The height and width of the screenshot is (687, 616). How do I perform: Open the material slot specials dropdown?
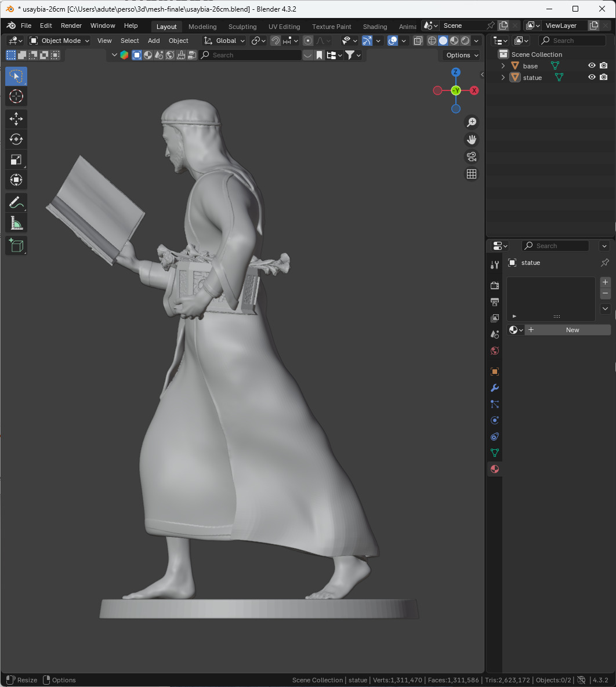(605, 308)
